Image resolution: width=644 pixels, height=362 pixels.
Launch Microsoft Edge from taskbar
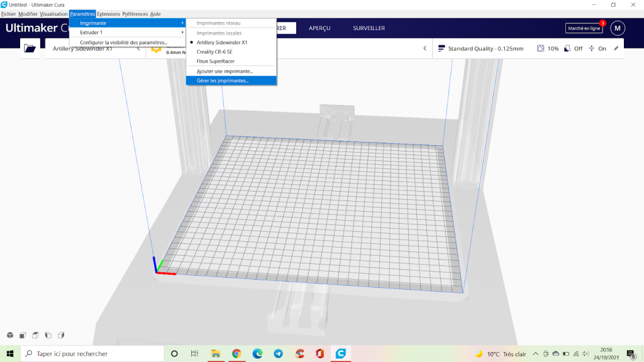point(257,354)
